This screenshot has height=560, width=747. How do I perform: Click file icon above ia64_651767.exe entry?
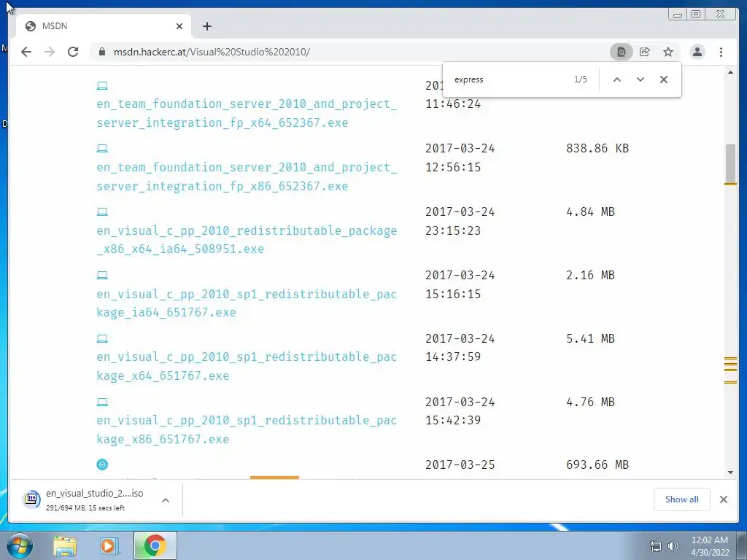(102, 275)
